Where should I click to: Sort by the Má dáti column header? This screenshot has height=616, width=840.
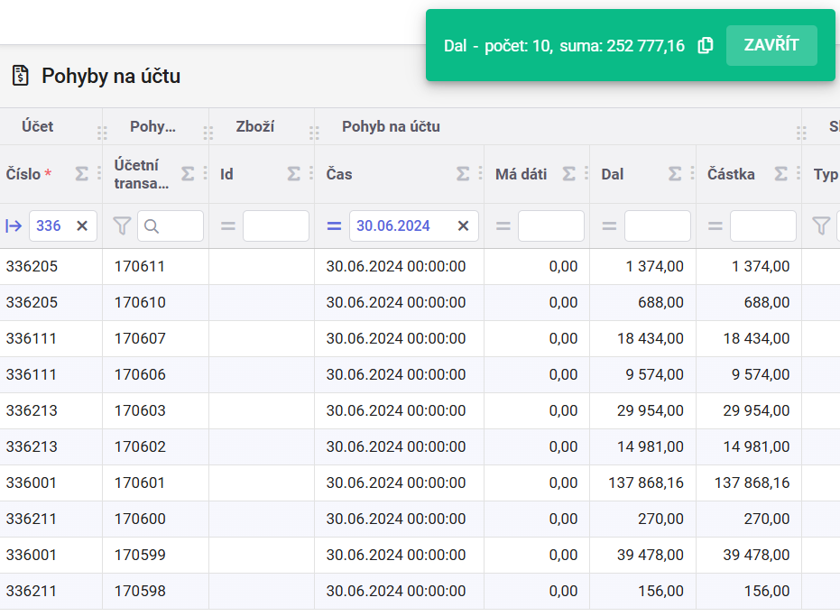(x=521, y=174)
